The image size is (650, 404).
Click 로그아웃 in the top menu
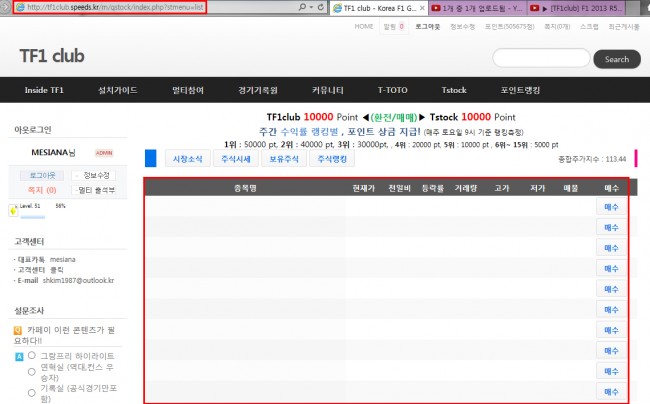427,27
